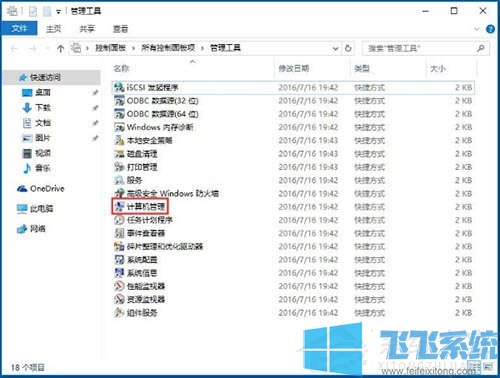
Task: Open 桌面 in the navigation pane
Action: [x=43, y=93]
